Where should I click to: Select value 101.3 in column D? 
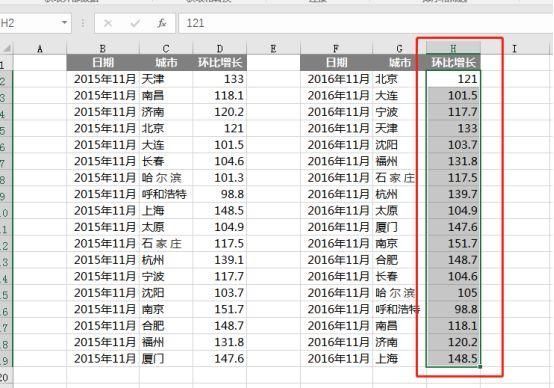point(220,178)
